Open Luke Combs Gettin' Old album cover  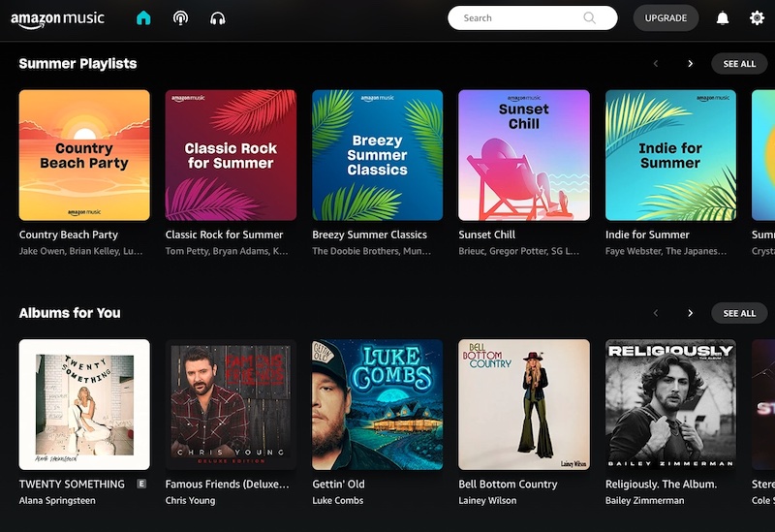378,404
